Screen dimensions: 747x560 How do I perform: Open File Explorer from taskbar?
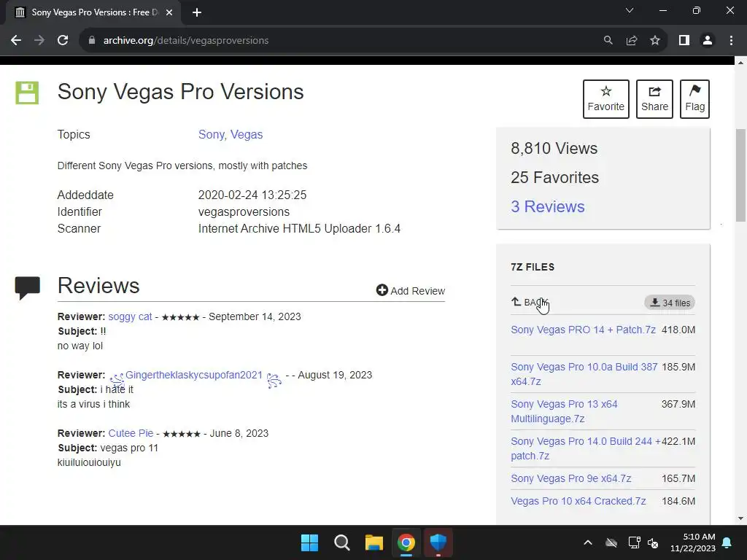click(374, 542)
